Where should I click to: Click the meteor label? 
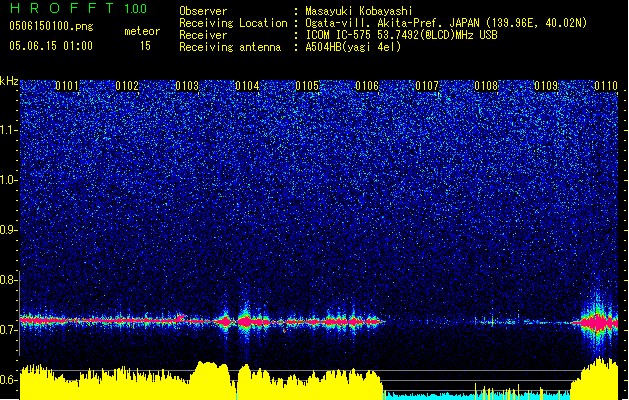click(x=142, y=31)
